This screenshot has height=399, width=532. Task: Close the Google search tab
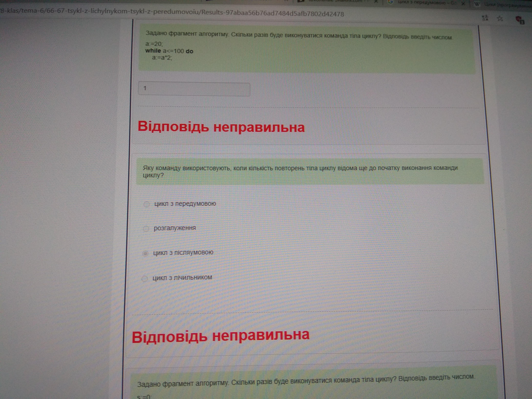click(x=463, y=3)
